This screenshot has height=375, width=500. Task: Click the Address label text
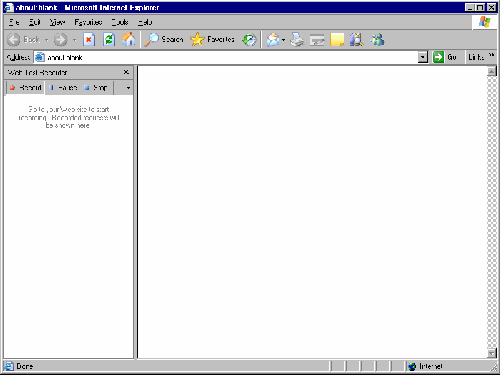[x=18, y=57]
